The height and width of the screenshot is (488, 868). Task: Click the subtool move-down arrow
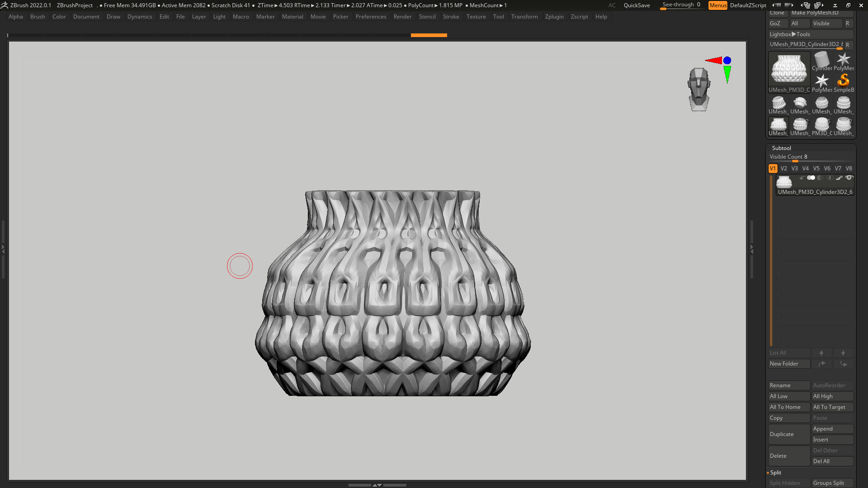(x=843, y=353)
